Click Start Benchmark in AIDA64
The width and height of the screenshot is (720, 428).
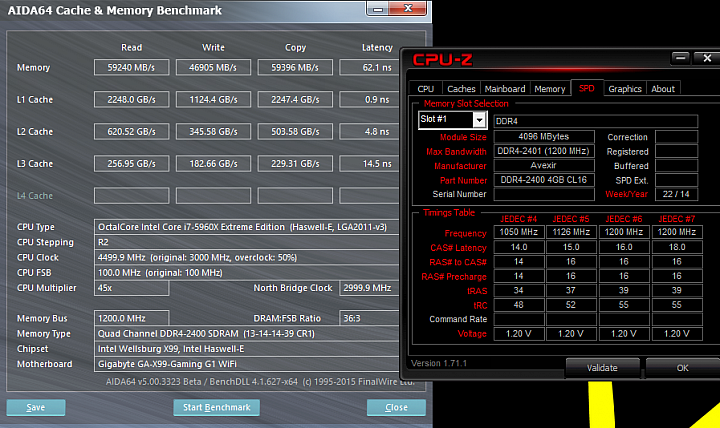(217, 407)
